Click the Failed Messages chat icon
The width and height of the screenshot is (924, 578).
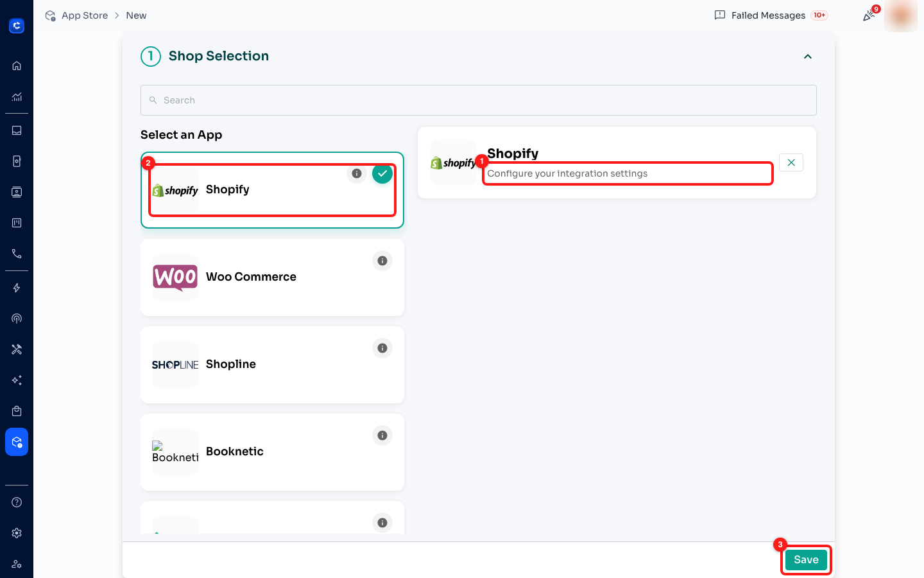(x=720, y=15)
